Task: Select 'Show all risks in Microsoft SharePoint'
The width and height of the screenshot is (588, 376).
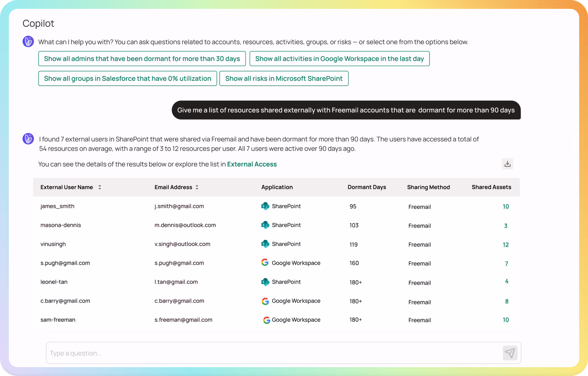Action: (284, 79)
